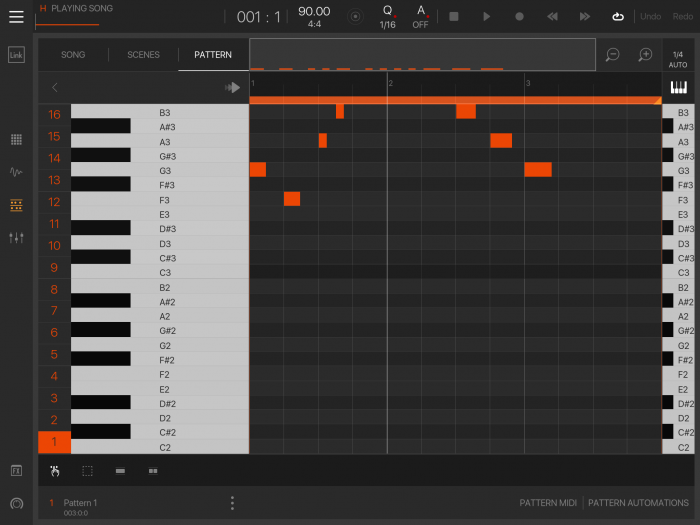Click the 001 : 1 position display
Viewport: 700px width, 525px height.
(258, 17)
